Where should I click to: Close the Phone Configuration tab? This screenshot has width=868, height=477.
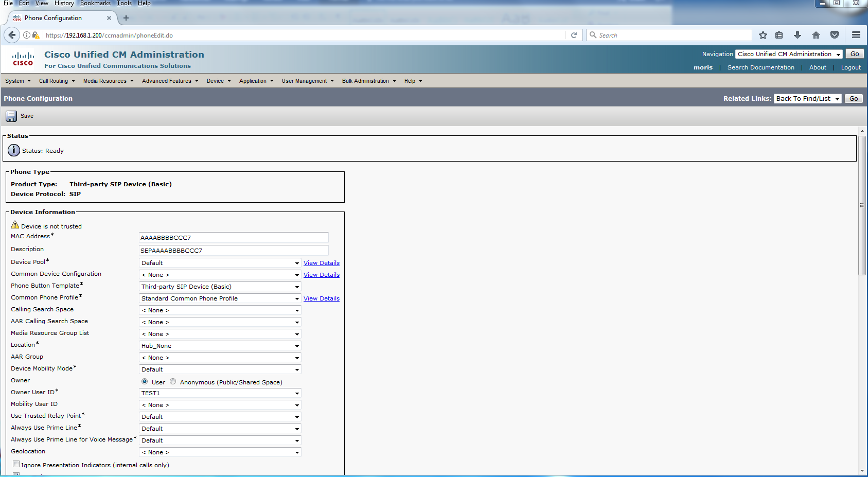coord(109,18)
